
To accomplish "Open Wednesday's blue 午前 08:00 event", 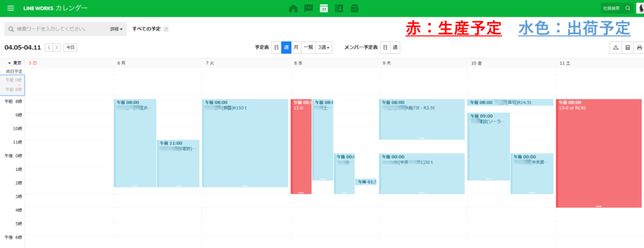I will (x=323, y=140).
